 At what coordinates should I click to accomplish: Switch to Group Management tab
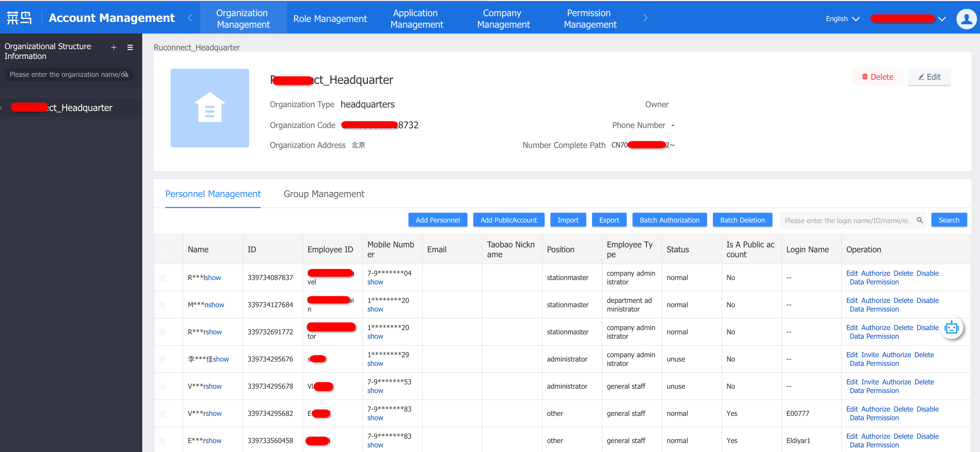click(x=324, y=194)
